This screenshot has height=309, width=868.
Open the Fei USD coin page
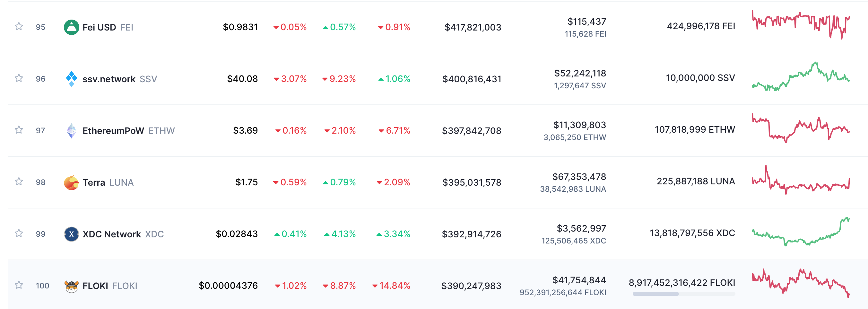[x=99, y=27]
